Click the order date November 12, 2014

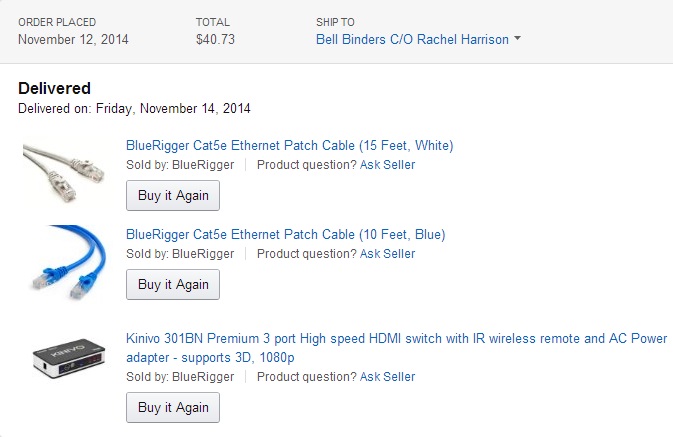click(73, 40)
